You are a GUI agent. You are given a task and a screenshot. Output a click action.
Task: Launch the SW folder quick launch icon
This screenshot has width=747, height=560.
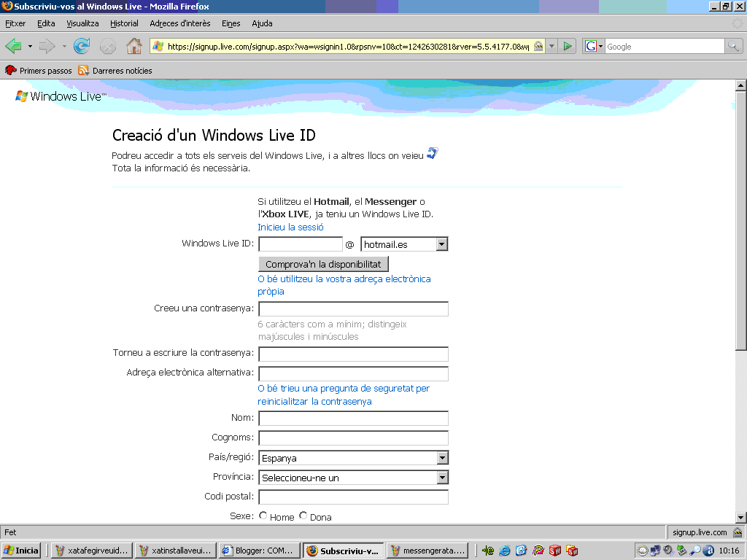tap(572, 551)
